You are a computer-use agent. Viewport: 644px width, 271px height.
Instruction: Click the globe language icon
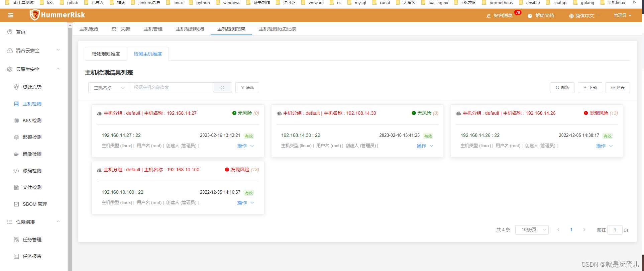(x=571, y=16)
